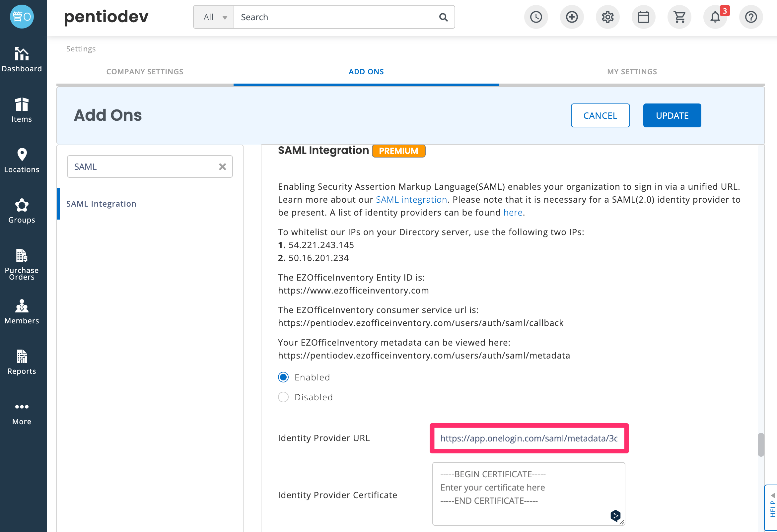Click the Settings breadcrumb
This screenshot has width=777, height=532.
coord(81,49)
